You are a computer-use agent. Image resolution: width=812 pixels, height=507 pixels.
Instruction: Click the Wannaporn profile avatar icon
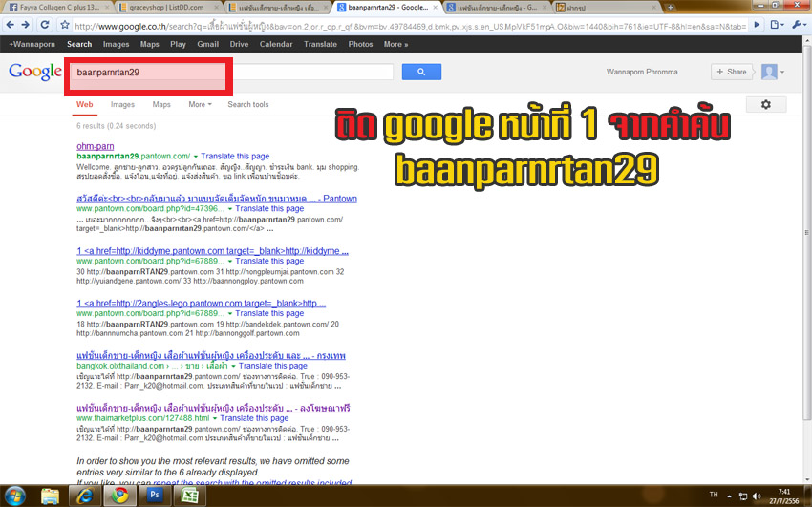pos(769,72)
